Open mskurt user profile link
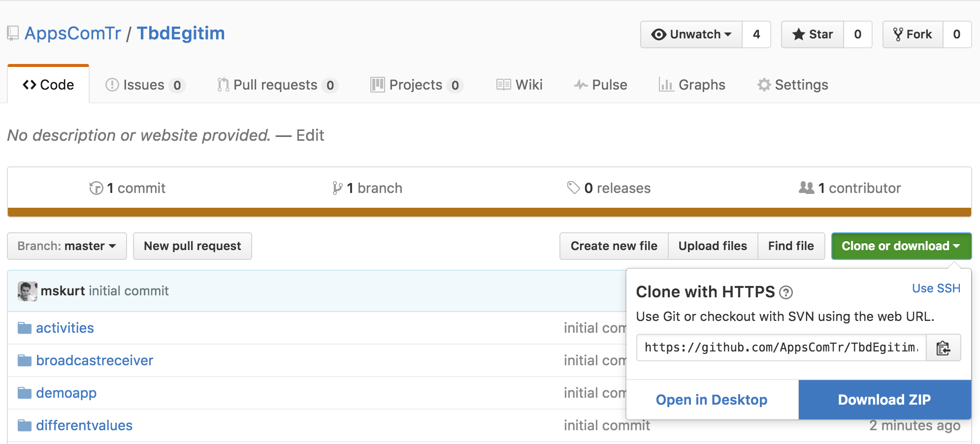 63,291
